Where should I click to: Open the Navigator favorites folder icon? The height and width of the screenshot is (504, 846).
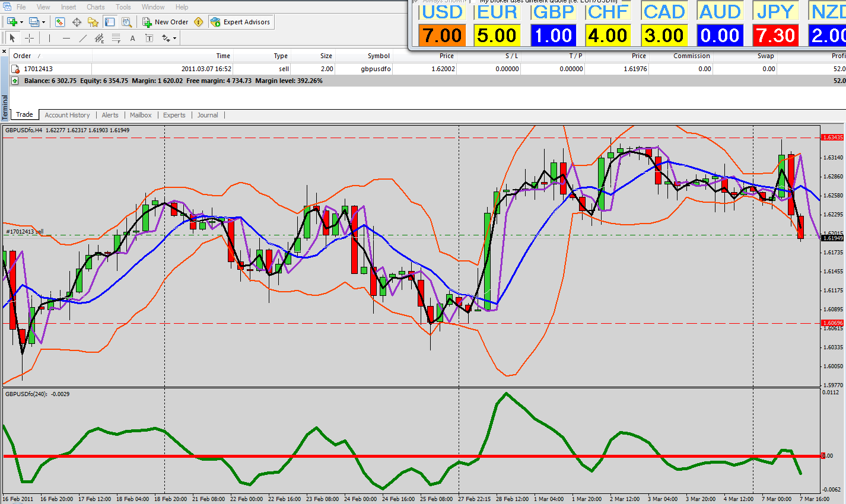[x=93, y=22]
